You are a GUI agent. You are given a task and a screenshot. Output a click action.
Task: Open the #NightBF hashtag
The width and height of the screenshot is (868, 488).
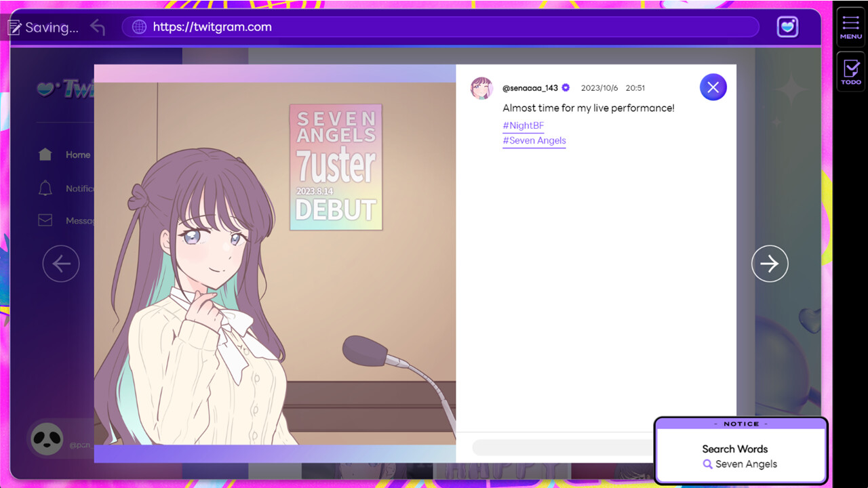click(523, 125)
